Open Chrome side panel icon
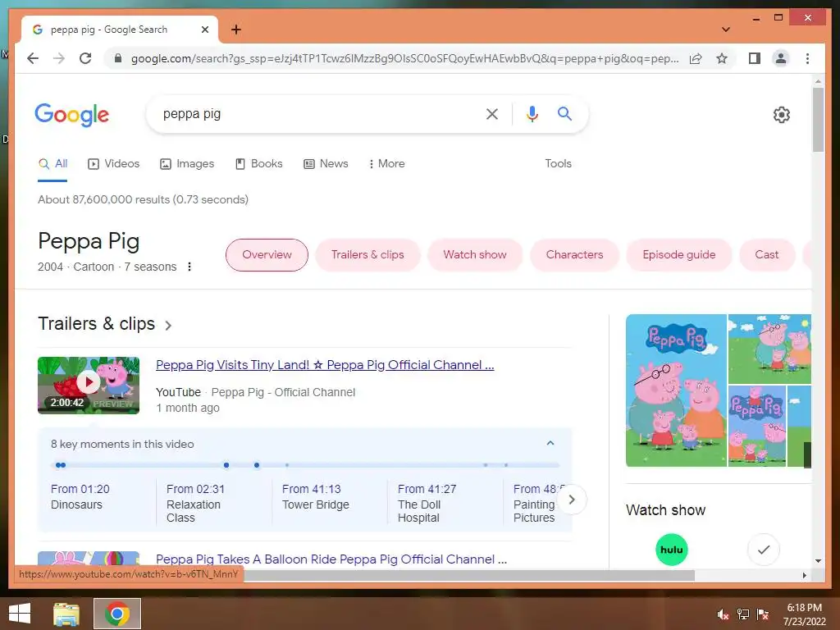The image size is (840, 630). [755, 58]
